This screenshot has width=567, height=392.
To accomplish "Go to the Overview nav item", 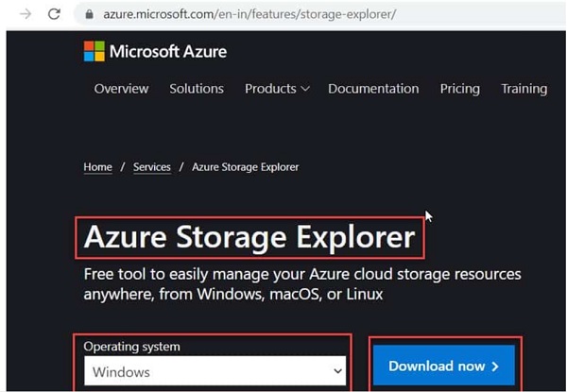I will point(121,89).
